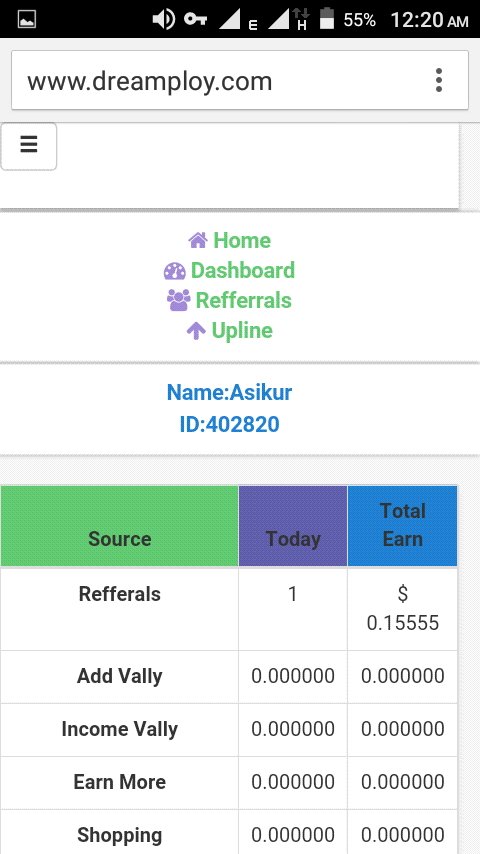This screenshot has width=480, height=854.
Task: Open browser three-dot overflow menu
Action: pyautogui.click(x=439, y=81)
